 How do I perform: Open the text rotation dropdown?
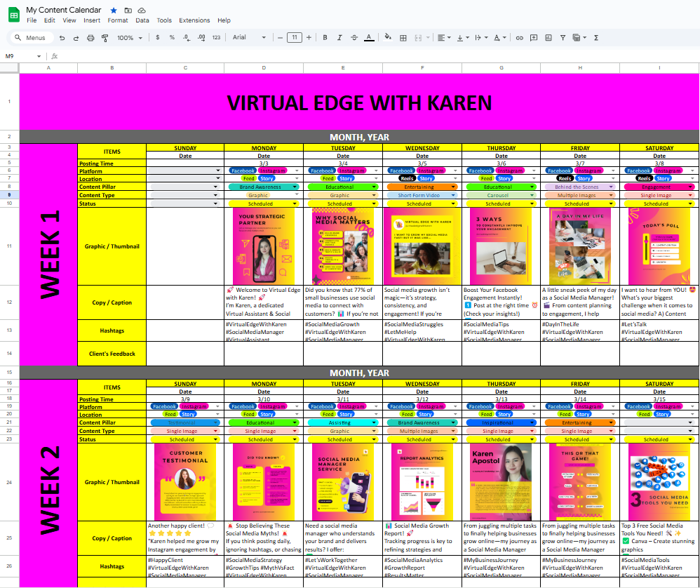pyautogui.click(x=500, y=38)
